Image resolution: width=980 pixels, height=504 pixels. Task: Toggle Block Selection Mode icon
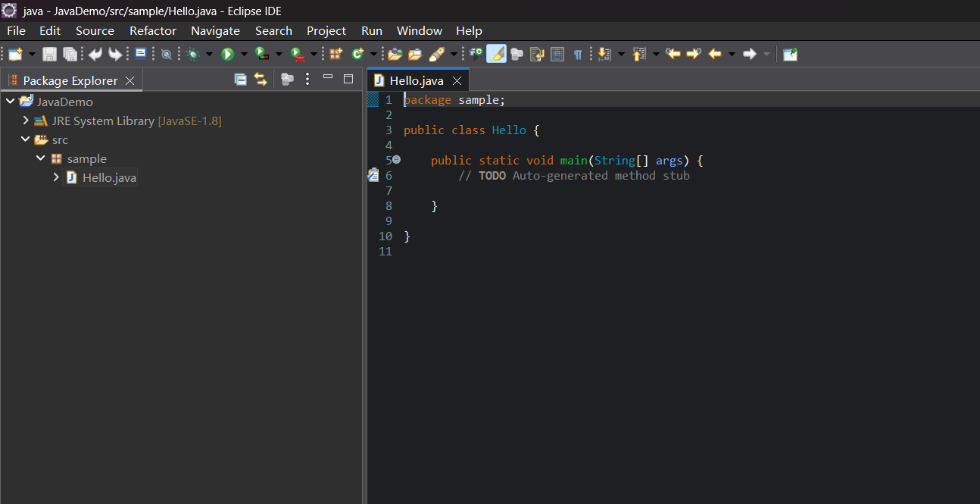(x=557, y=54)
